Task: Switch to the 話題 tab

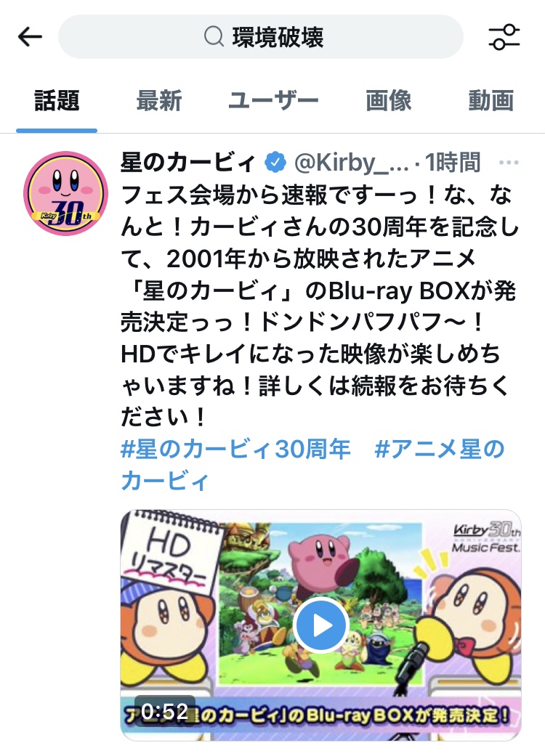Action: pyautogui.click(x=57, y=101)
